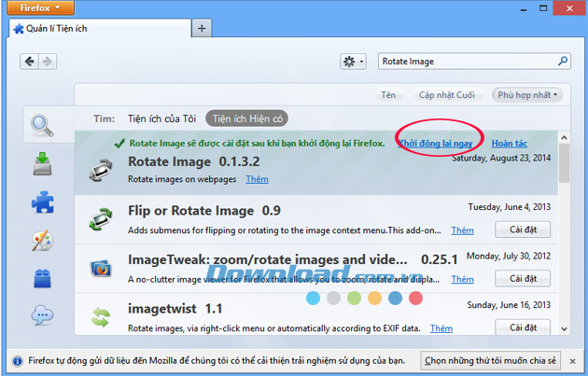
Task: Open Extensions puzzle piece category
Action: (x=43, y=202)
